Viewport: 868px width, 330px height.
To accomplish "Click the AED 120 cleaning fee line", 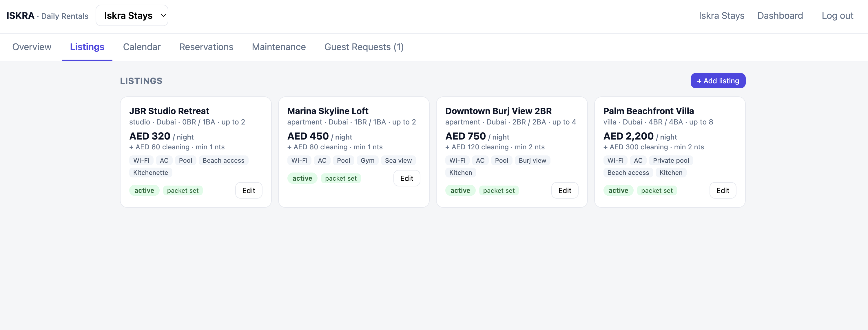I will [x=495, y=147].
